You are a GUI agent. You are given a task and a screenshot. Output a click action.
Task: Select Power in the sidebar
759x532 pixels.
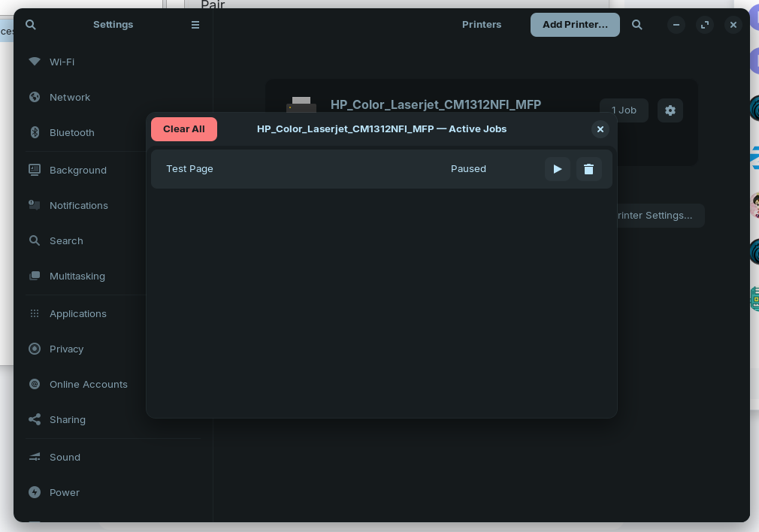click(x=112, y=493)
